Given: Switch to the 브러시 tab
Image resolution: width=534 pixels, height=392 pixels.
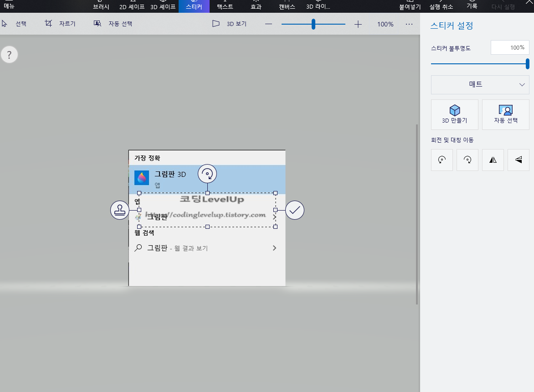Looking at the screenshot, I should pyautogui.click(x=101, y=6).
